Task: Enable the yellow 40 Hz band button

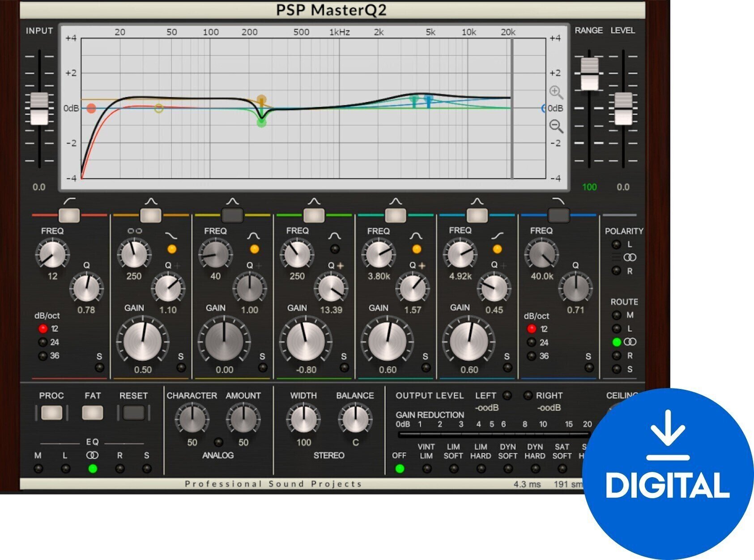Action: pyautogui.click(x=232, y=215)
